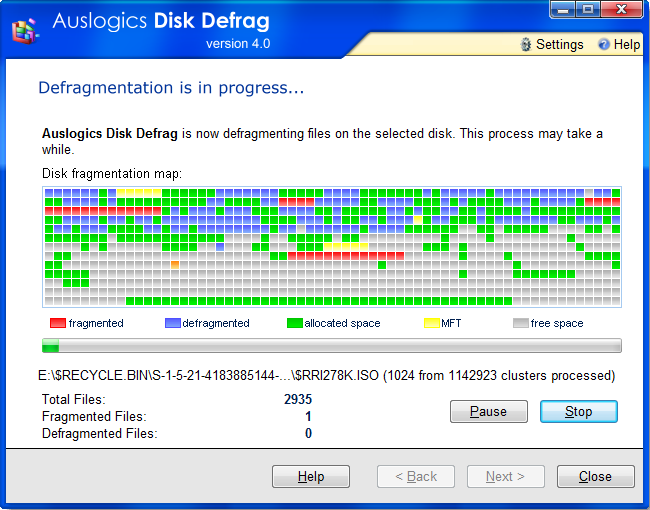Image resolution: width=650 pixels, height=510 pixels.
Task: Click the blue defragmented legend swatch
Action: [173, 323]
